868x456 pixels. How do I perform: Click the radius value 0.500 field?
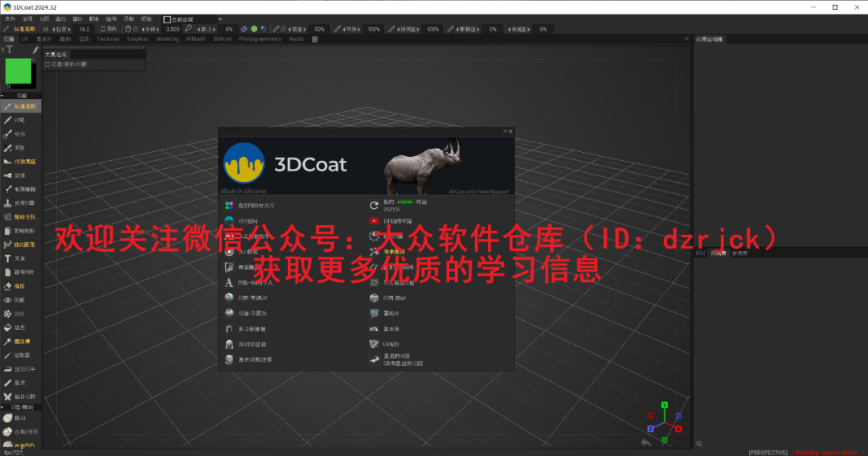point(173,29)
